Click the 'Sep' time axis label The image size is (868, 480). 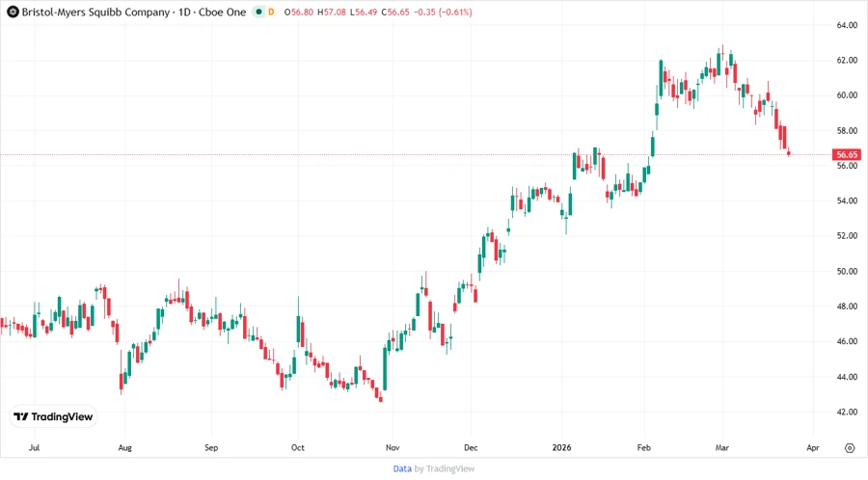[211, 447]
